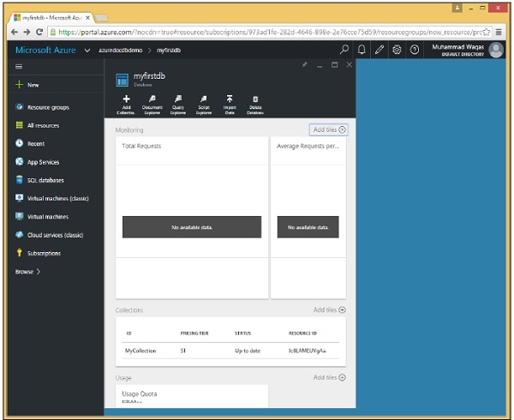Click the azuredocdbdemo breadcrumb link
Screen dimensions: 514x420
[x=118, y=51]
